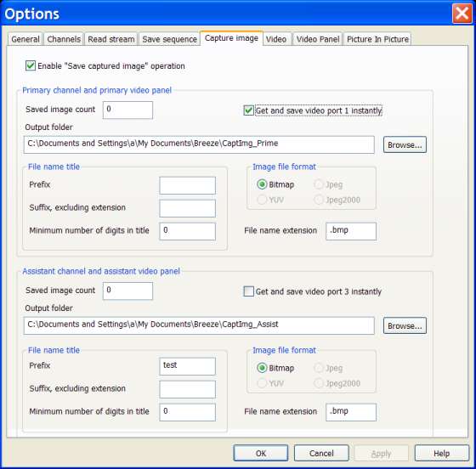Open the Read stream tab
The height and width of the screenshot is (469, 476).
(x=111, y=39)
